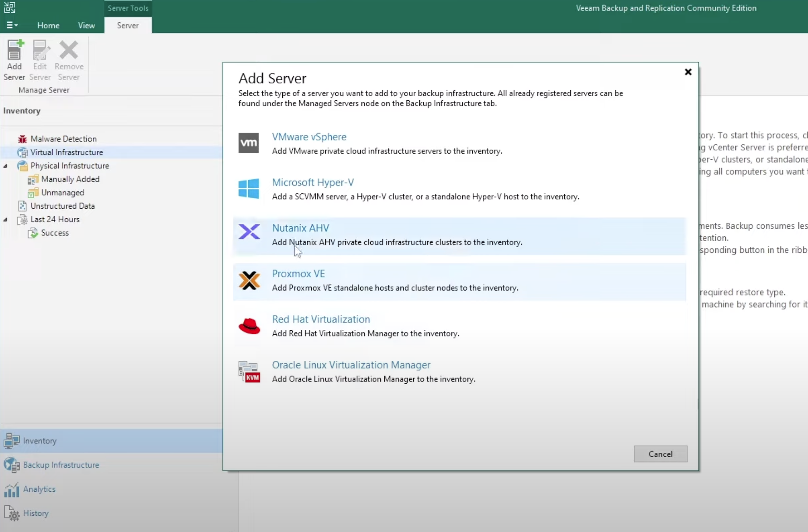Select Unstructured Data tree item
808x532 pixels.
[x=63, y=206]
